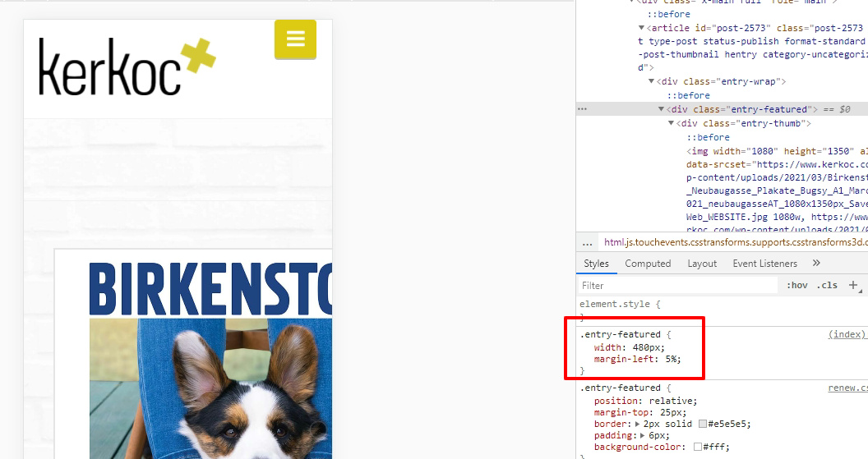
Task: Click the kerkoc logo
Action: point(127,67)
